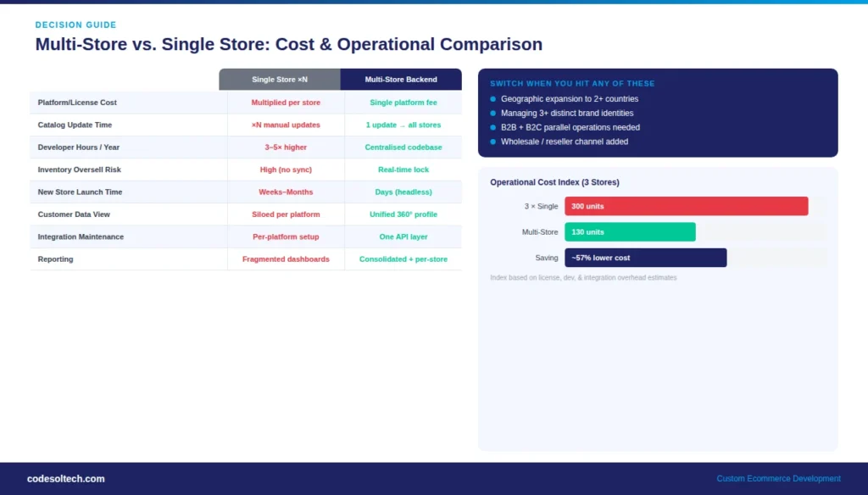Click the 'Unified 360° profile' cell
The height and width of the screenshot is (495, 868).
pos(403,214)
